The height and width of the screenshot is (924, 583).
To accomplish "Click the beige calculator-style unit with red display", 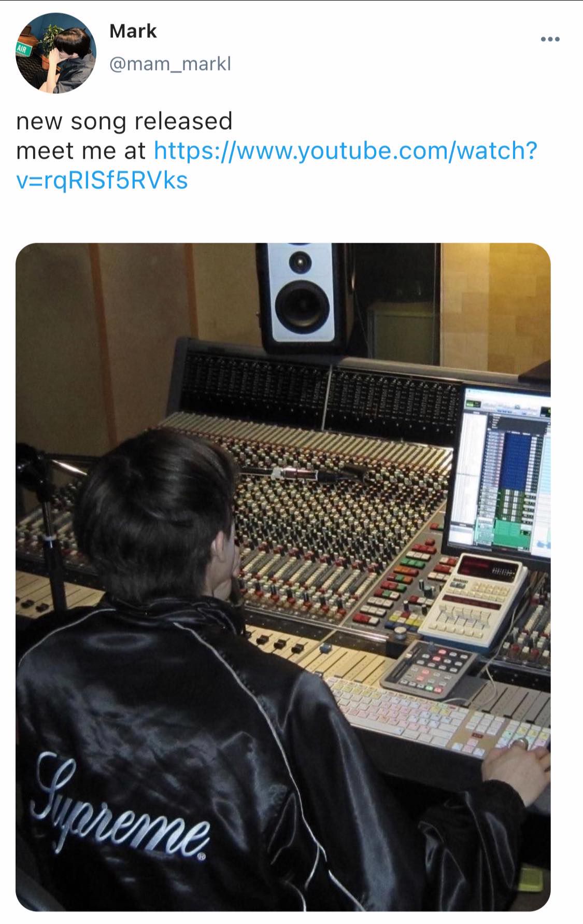I will tap(473, 599).
